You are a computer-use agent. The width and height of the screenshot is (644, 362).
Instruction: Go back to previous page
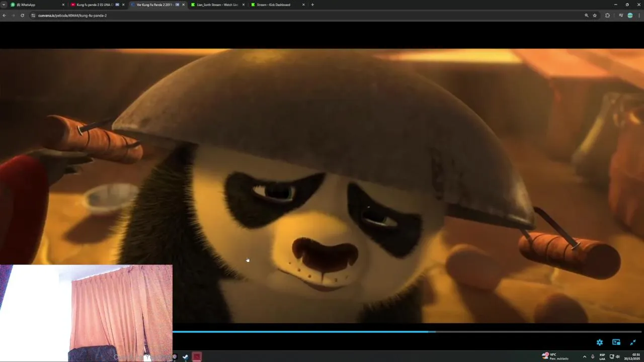coord(4,16)
